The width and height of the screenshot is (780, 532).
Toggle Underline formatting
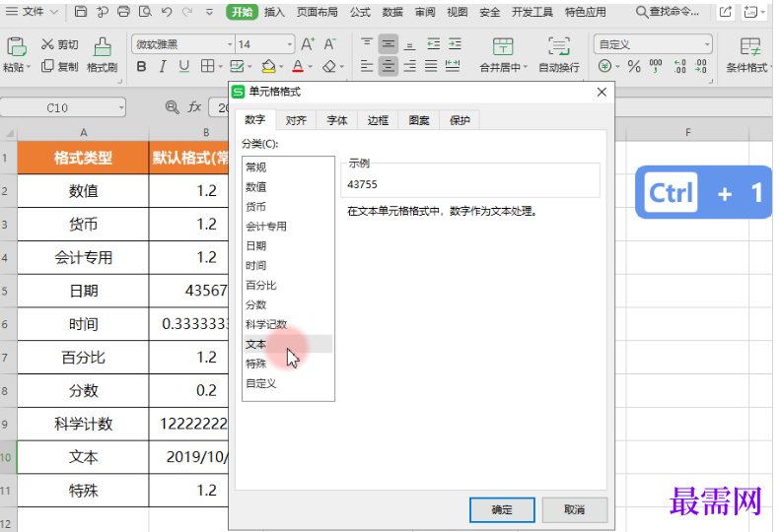point(184,66)
